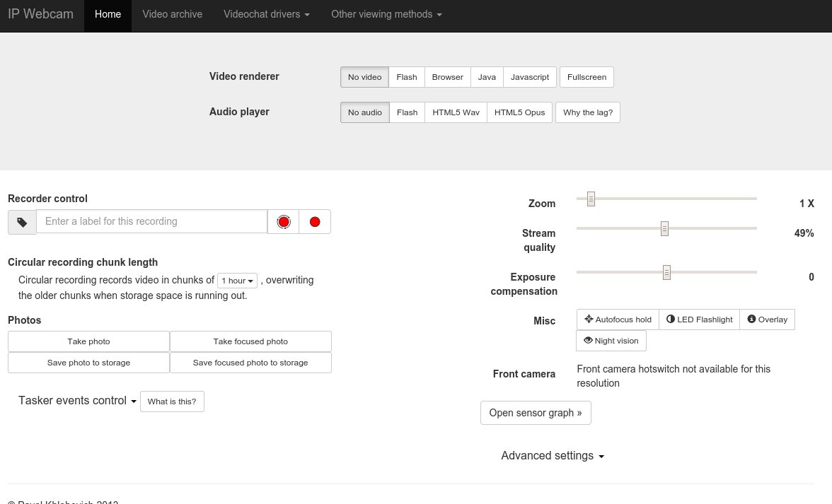This screenshot has width=832, height=504.
Task: Go to Video archive tab
Action: click(172, 14)
